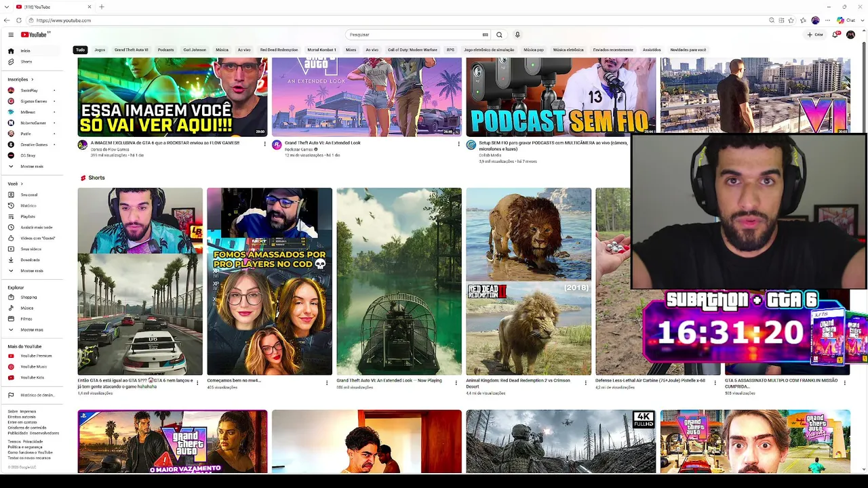868x488 pixels.
Task: Open a new browser tab
Action: click(102, 7)
